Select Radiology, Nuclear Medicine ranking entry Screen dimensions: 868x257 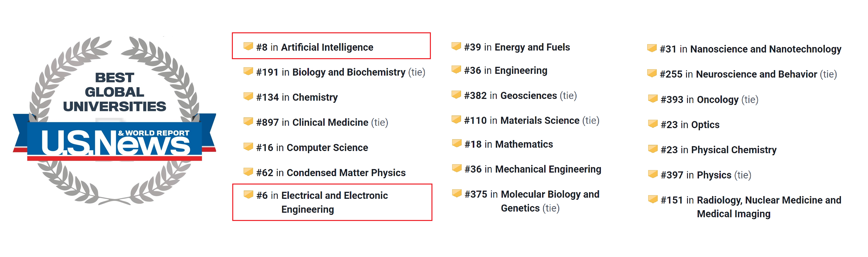coord(751,207)
